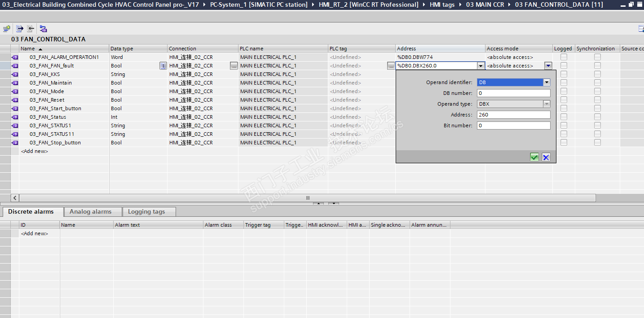This screenshot has height=318, width=644.
Task: Tick Logged checkbox for 03_FAN_Reset
Action: (x=564, y=100)
